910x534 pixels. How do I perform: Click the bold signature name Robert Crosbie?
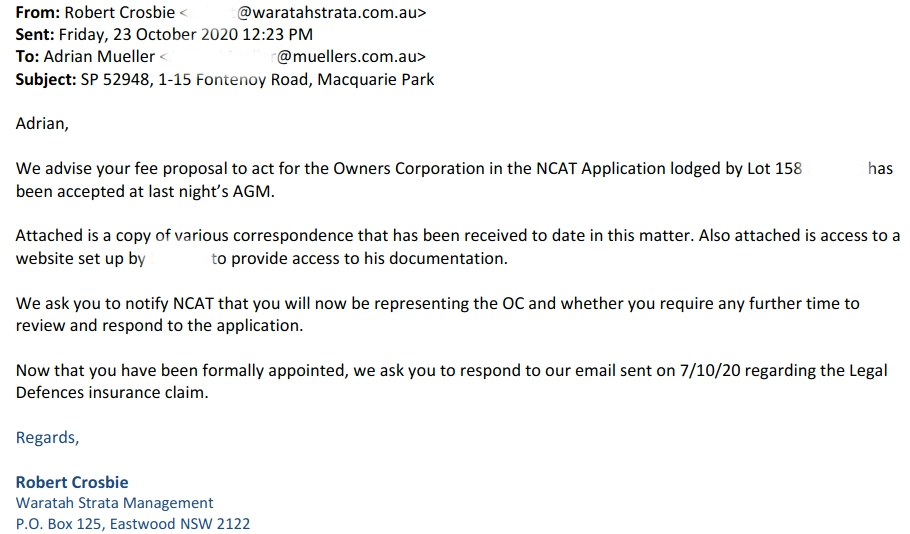point(72,482)
